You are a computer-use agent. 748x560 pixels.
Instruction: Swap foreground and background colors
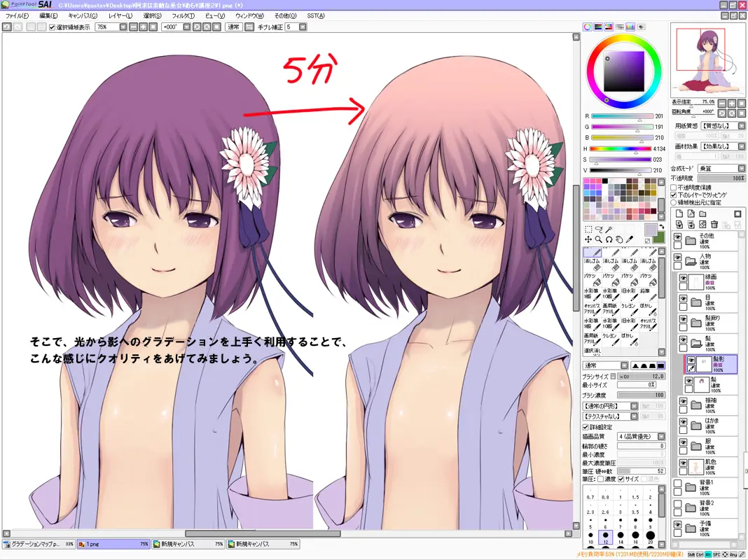coord(662,226)
